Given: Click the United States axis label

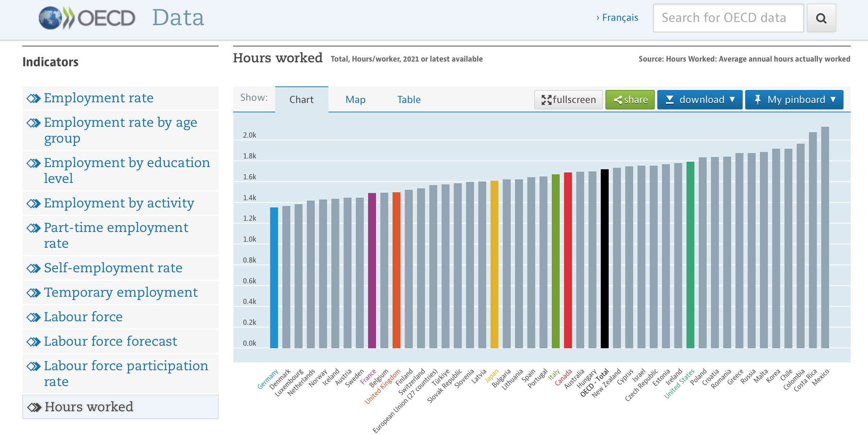Looking at the screenshot, I should [x=679, y=384].
